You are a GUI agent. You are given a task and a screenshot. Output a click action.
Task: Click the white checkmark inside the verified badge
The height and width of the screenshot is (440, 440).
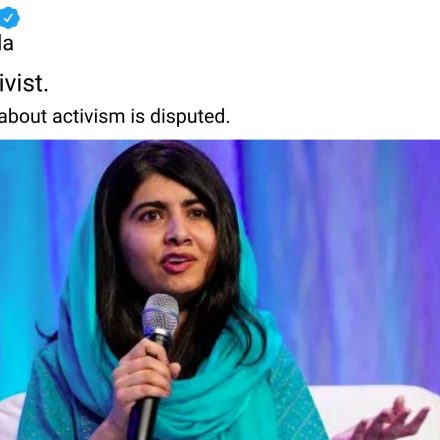[x=8, y=17]
